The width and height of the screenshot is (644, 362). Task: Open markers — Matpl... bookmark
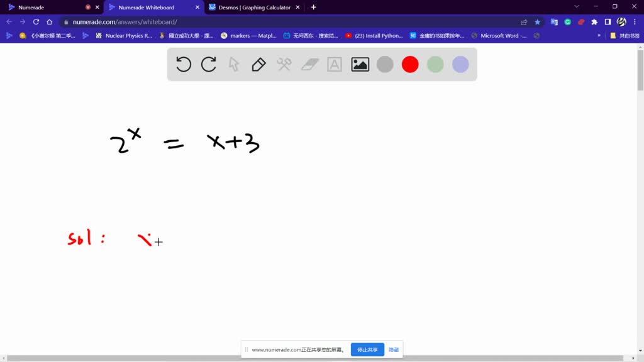pyautogui.click(x=249, y=36)
